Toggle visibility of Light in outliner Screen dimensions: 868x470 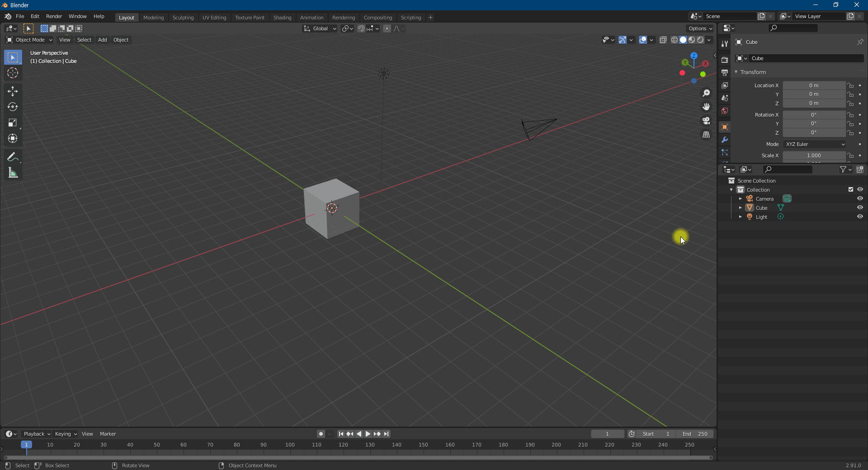pyautogui.click(x=860, y=216)
